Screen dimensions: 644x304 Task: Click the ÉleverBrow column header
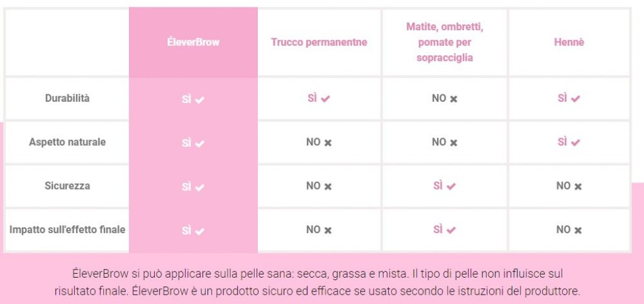click(x=193, y=43)
